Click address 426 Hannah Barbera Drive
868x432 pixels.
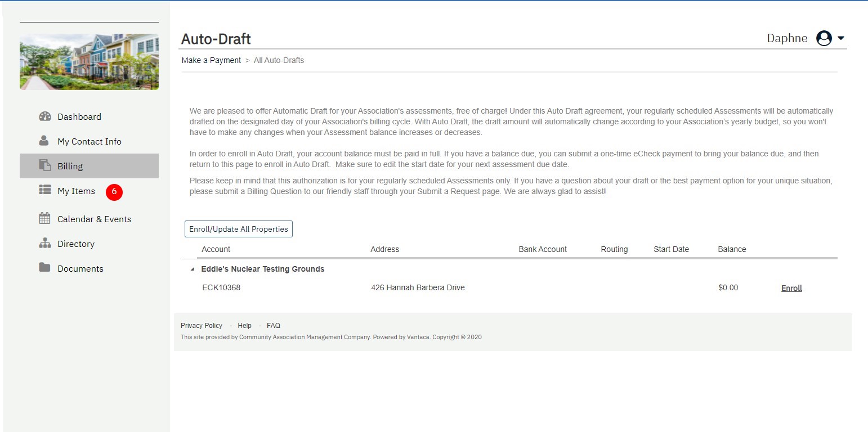tap(418, 287)
